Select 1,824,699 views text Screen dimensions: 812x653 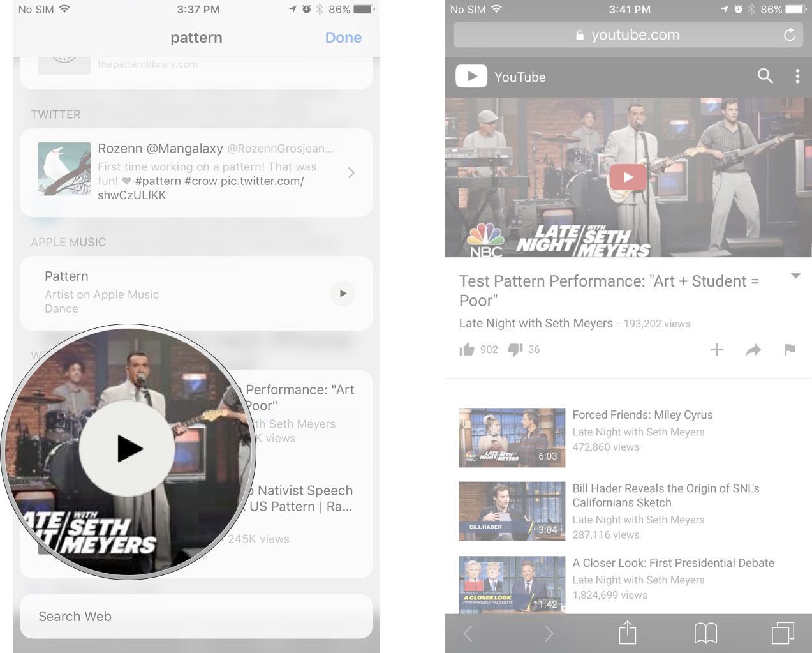click(x=610, y=595)
